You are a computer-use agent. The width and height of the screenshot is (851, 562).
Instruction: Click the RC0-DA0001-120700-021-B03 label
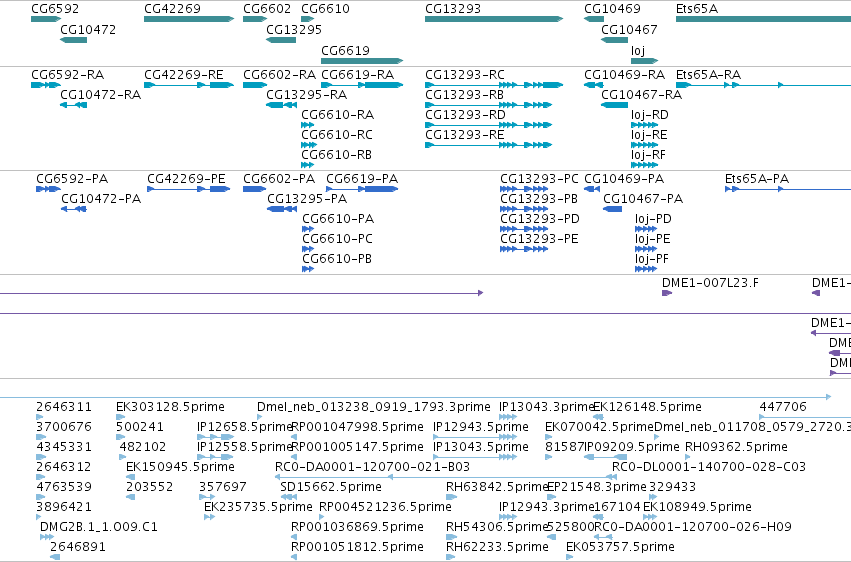(x=372, y=467)
